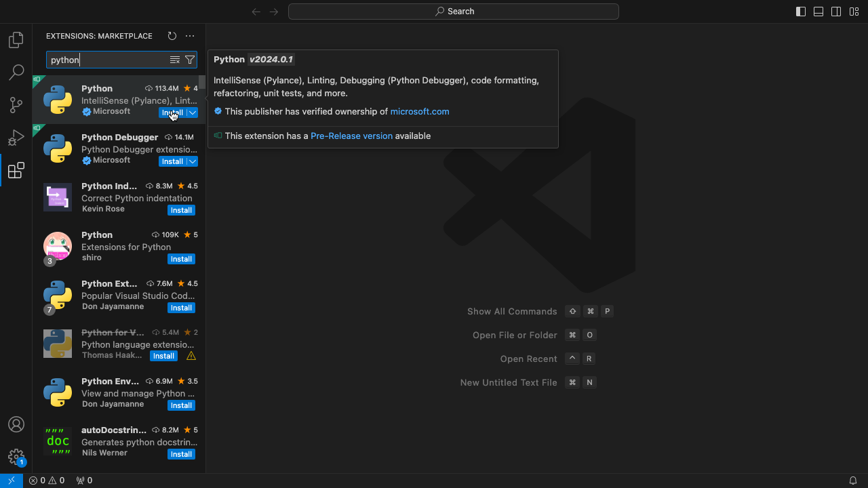
Task: Click the top Search command center box
Action: click(454, 12)
